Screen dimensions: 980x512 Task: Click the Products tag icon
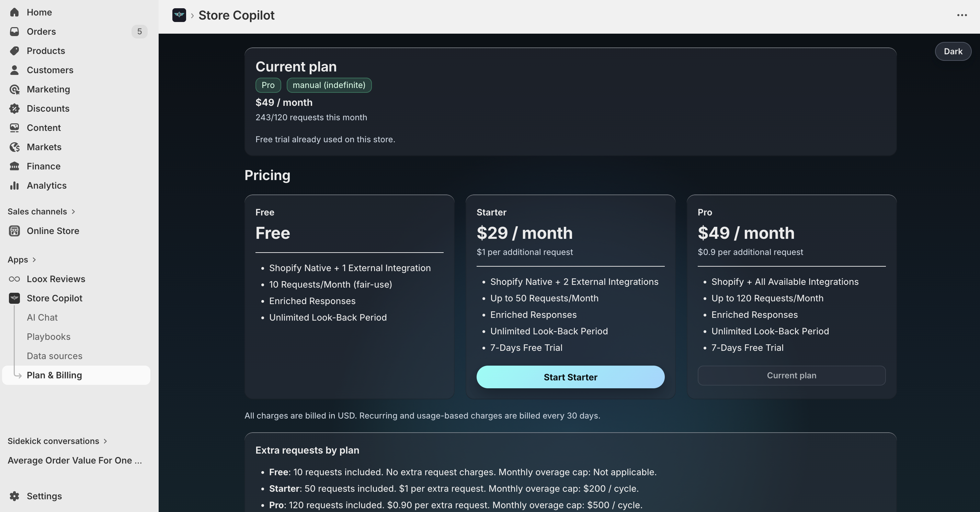point(14,51)
